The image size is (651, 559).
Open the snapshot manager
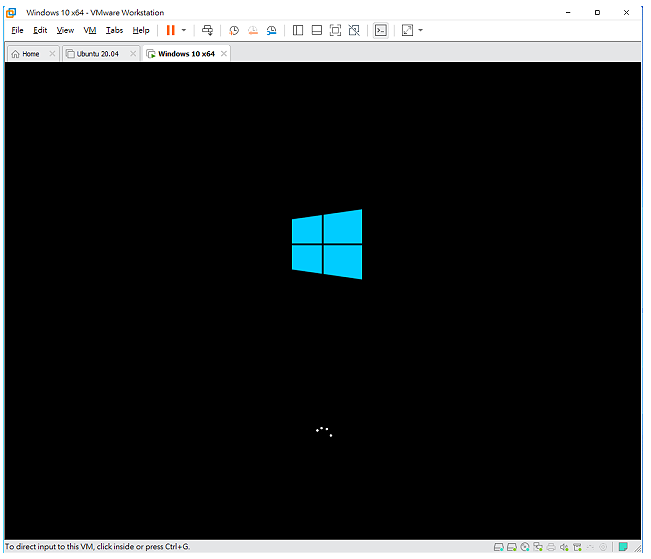[x=272, y=30]
